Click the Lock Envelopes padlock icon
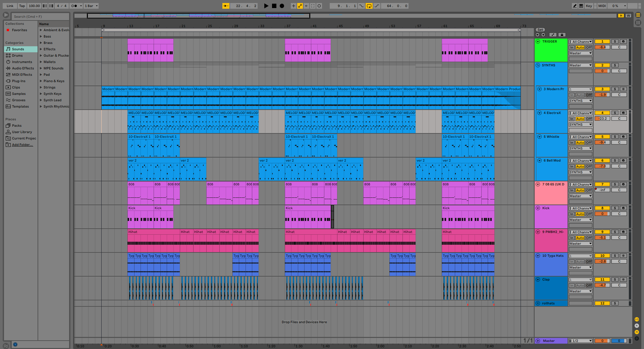 (562, 35)
